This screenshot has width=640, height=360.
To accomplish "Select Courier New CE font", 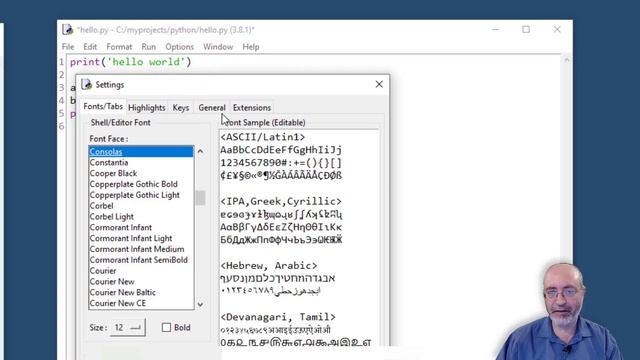I will pos(141,303).
